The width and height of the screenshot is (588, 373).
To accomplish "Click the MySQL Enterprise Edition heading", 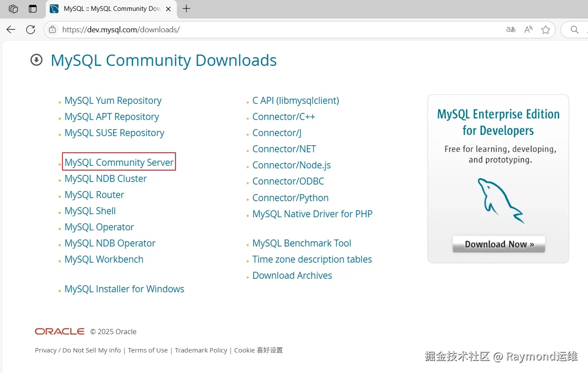I will 498,123.
